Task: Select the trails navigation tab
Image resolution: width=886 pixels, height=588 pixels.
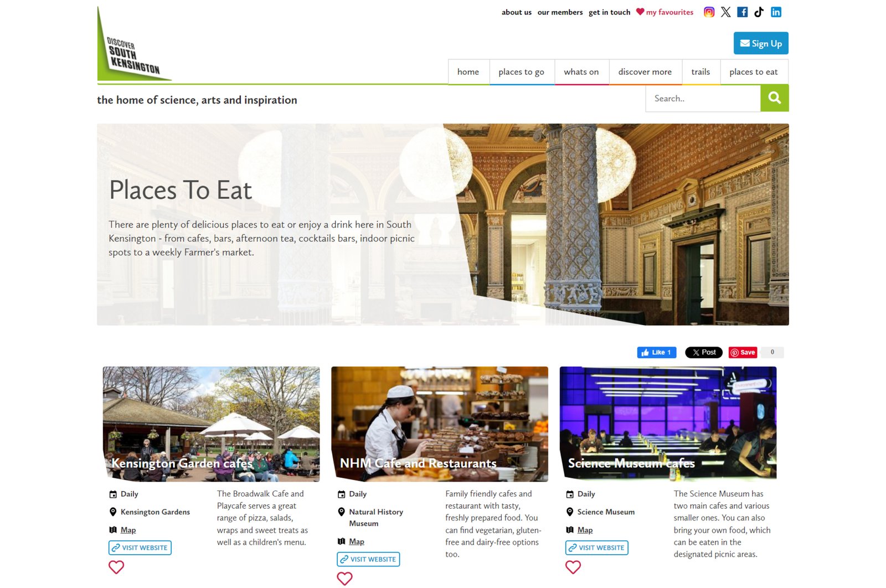Action: pos(700,72)
